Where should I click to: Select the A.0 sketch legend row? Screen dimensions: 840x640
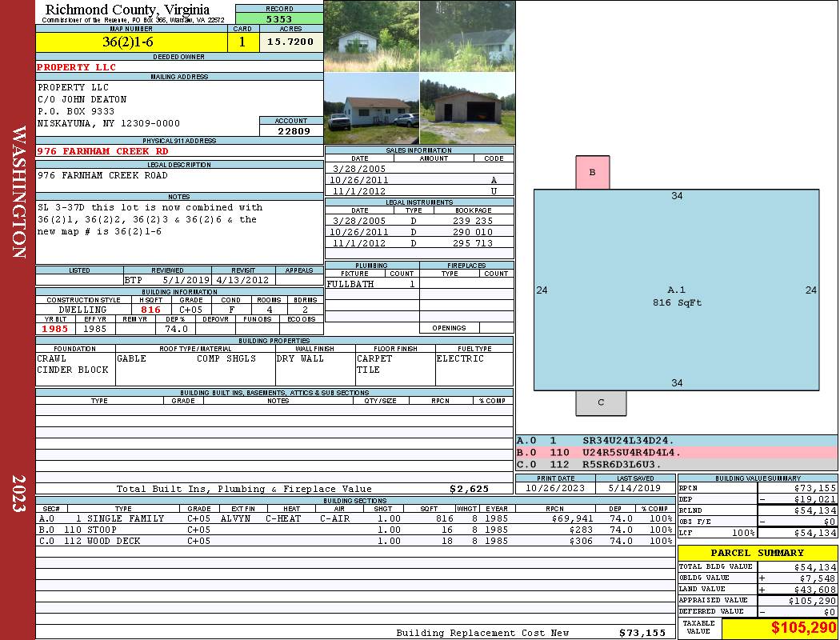tap(676, 440)
